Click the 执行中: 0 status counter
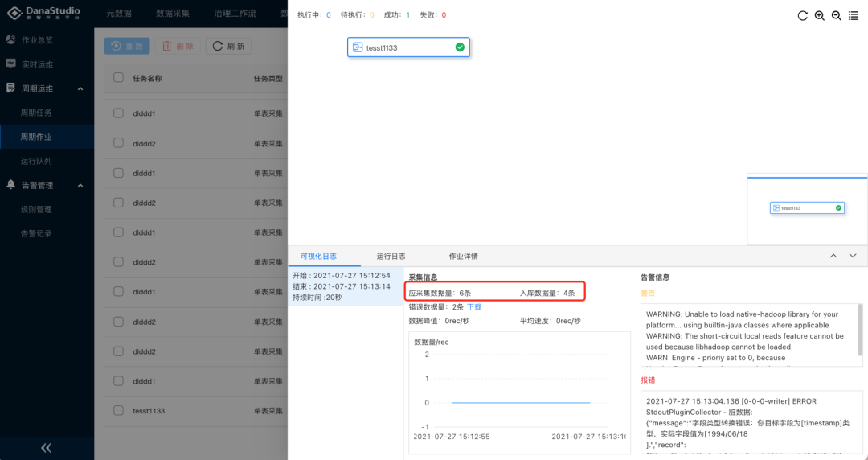868x460 pixels. (x=314, y=15)
